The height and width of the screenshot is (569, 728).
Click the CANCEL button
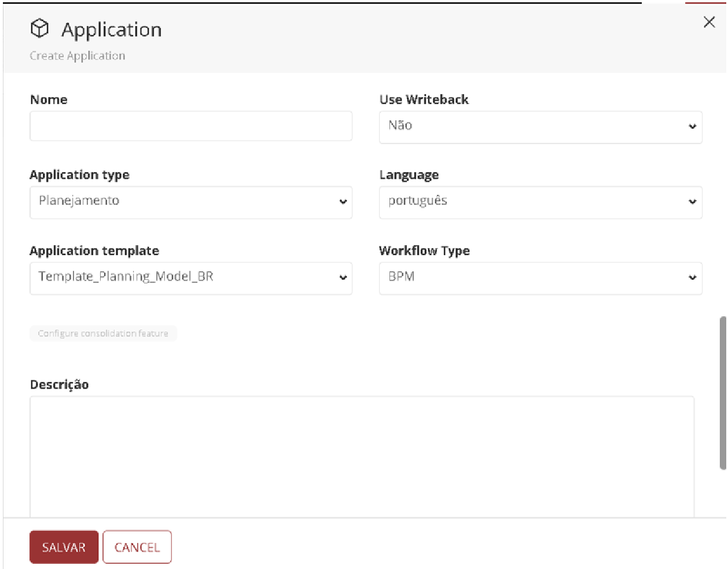[137, 547]
